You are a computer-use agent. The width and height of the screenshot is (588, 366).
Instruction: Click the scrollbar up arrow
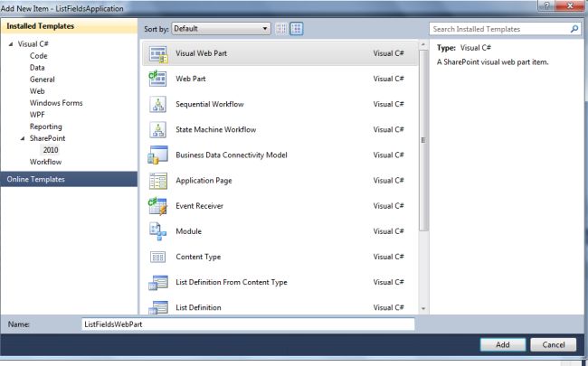coord(423,44)
